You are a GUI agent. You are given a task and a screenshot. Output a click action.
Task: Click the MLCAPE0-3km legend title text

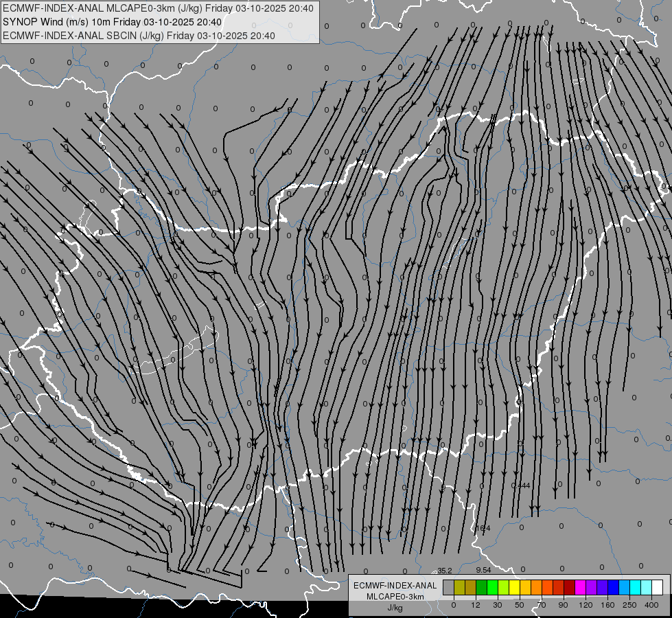pyautogui.click(x=395, y=597)
